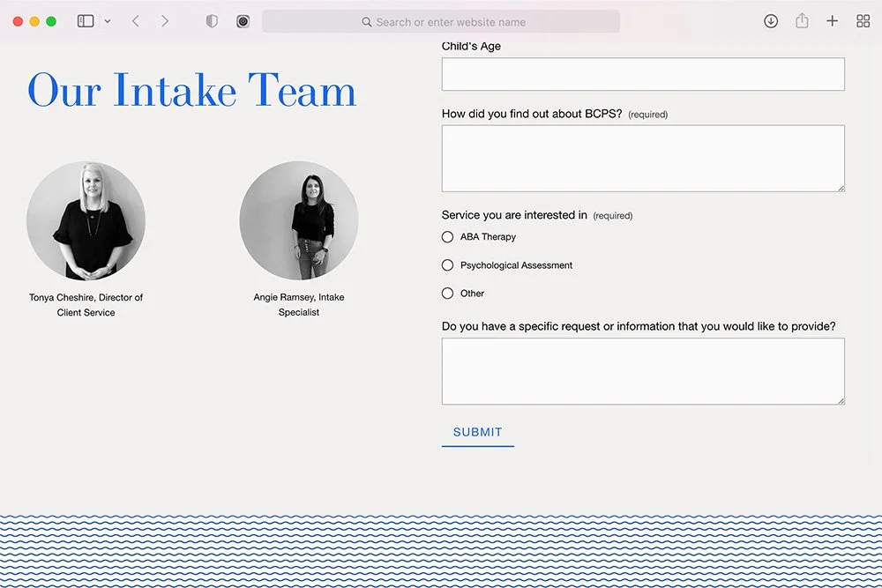
Task: Click the Child's Age input field
Action: coord(642,74)
